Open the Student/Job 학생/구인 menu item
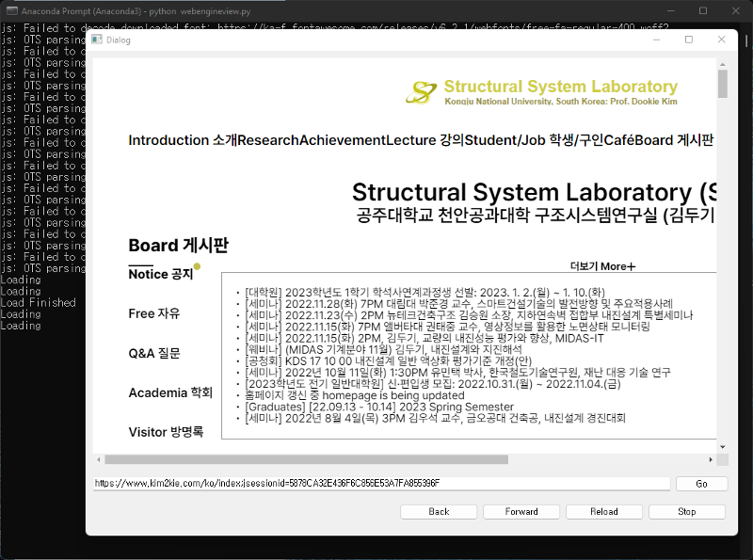 click(x=534, y=140)
